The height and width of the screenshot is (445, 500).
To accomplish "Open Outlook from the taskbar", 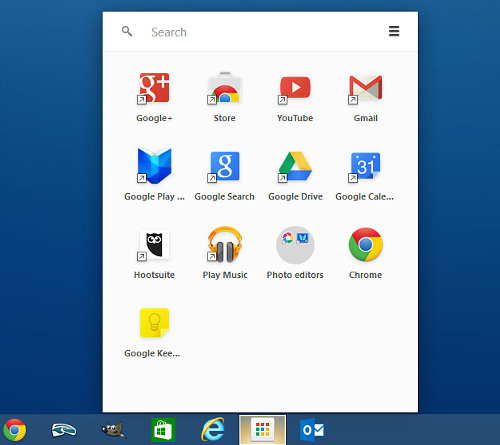I will click(x=312, y=430).
